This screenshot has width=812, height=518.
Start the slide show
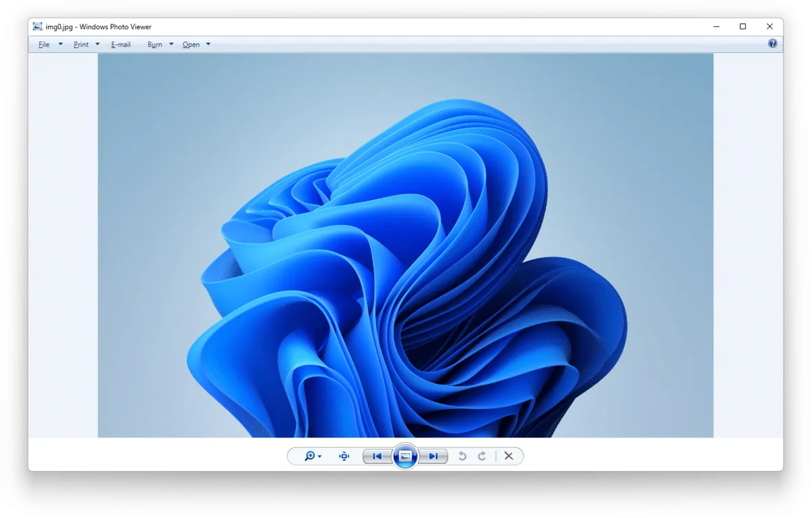coord(405,456)
